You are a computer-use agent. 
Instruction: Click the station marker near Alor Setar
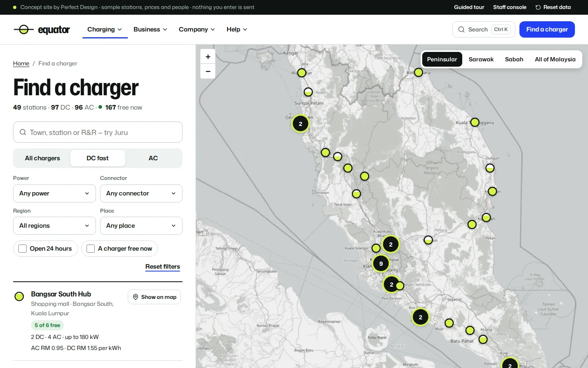302,73
